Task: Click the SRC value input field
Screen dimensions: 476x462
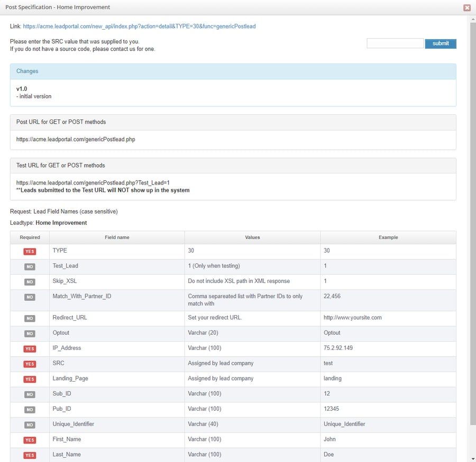Action: (x=395, y=43)
